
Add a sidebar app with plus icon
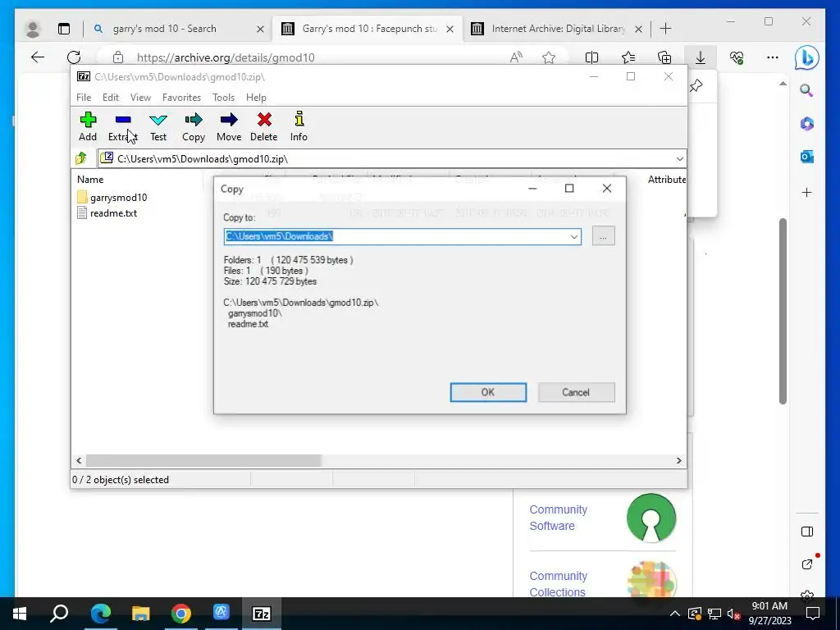click(807, 192)
